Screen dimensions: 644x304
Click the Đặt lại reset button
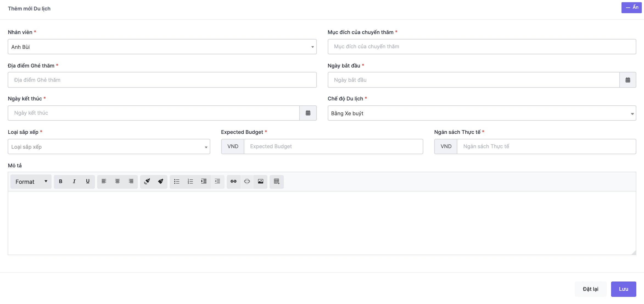click(590, 289)
